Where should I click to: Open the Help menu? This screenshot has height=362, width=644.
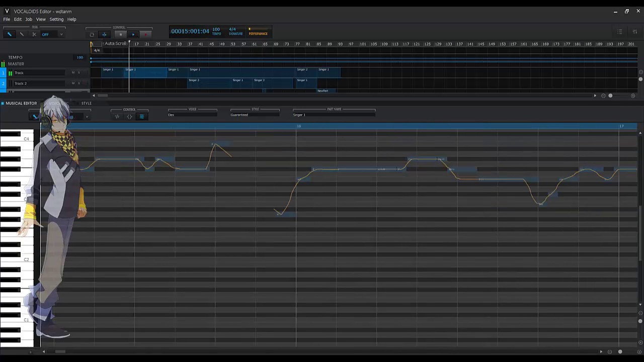(x=72, y=19)
